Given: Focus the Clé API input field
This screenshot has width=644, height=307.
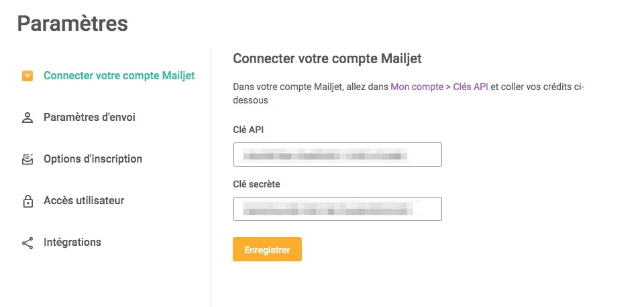Looking at the screenshot, I should coord(337,155).
